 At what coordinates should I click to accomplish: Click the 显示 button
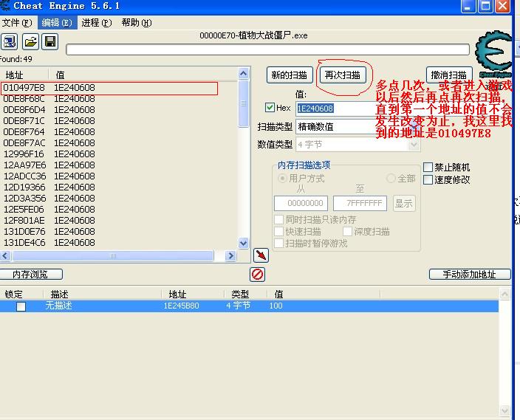coord(404,203)
